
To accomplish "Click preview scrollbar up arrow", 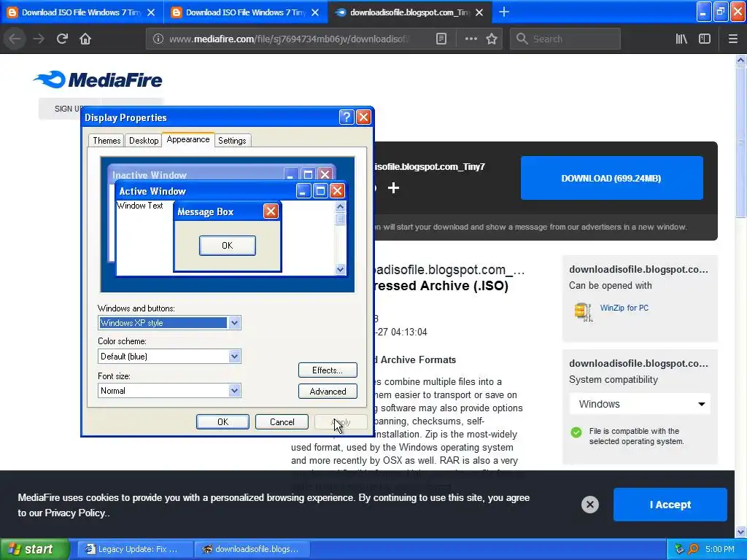I will tap(340, 206).
